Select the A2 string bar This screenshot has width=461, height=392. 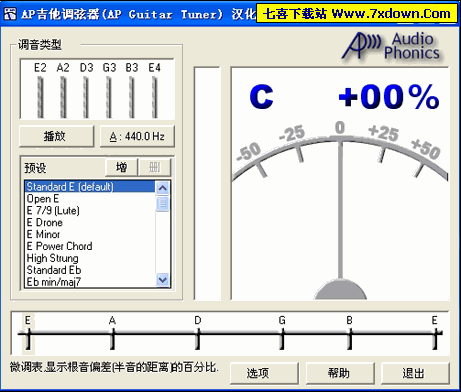[x=63, y=97]
